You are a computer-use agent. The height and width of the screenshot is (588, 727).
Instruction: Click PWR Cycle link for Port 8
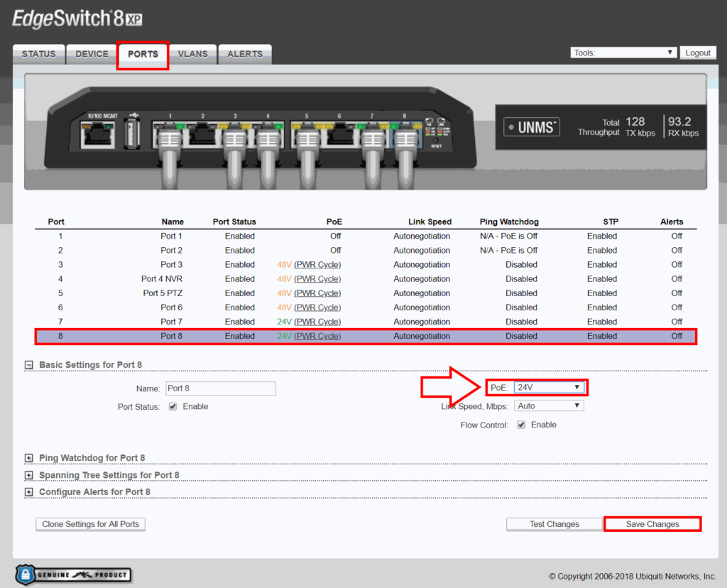[317, 336]
